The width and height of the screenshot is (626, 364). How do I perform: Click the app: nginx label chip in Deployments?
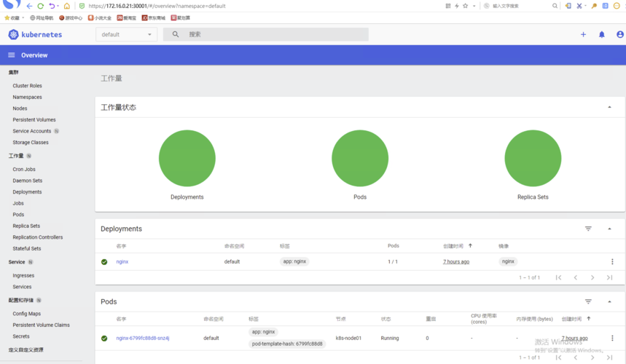point(294,261)
